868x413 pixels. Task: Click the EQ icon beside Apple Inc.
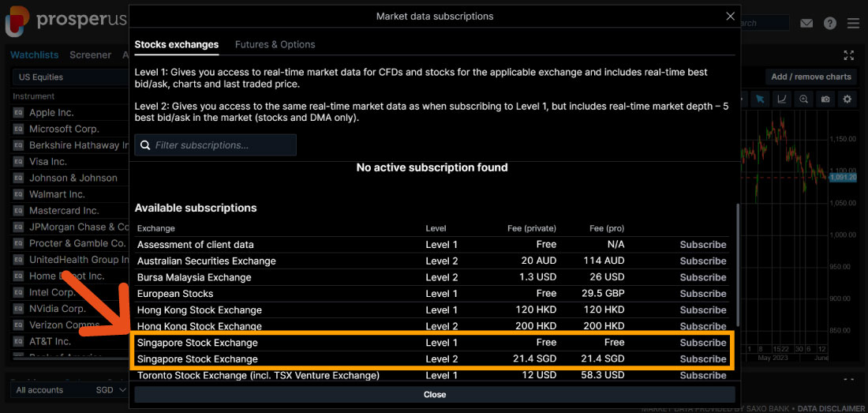coord(18,112)
